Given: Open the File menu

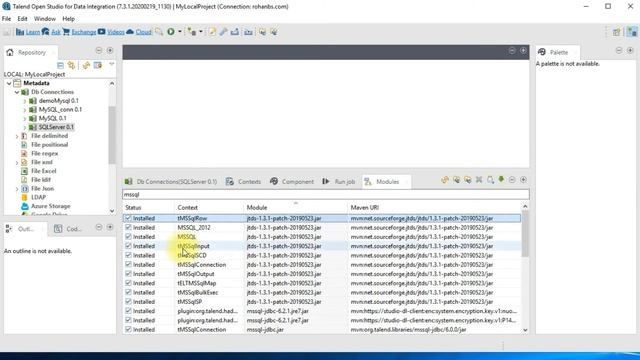Looking at the screenshot, I should (6, 19).
